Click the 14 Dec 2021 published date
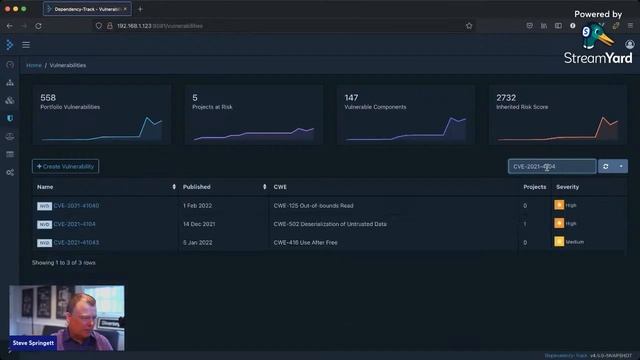This screenshot has width=640, height=360. click(199, 224)
